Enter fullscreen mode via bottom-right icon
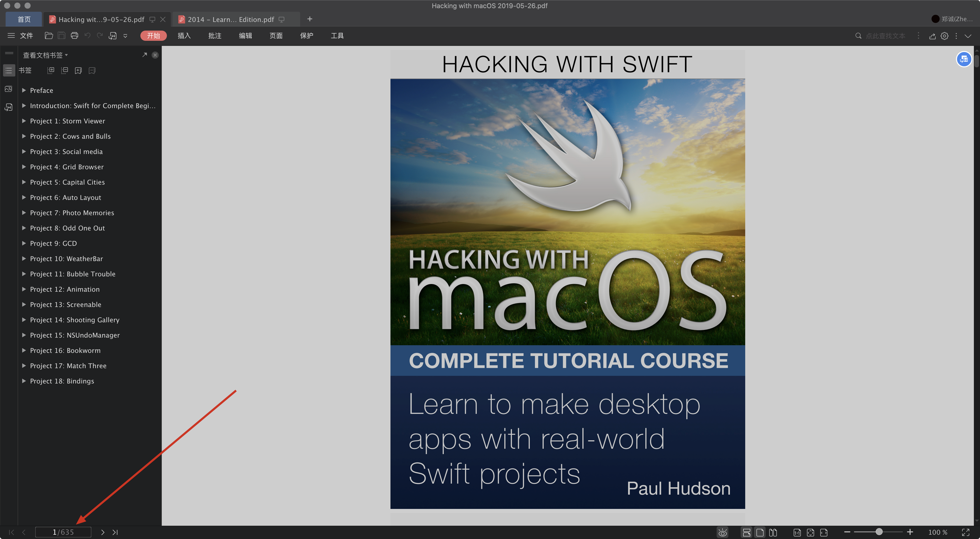This screenshot has width=980, height=539. point(965,532)
